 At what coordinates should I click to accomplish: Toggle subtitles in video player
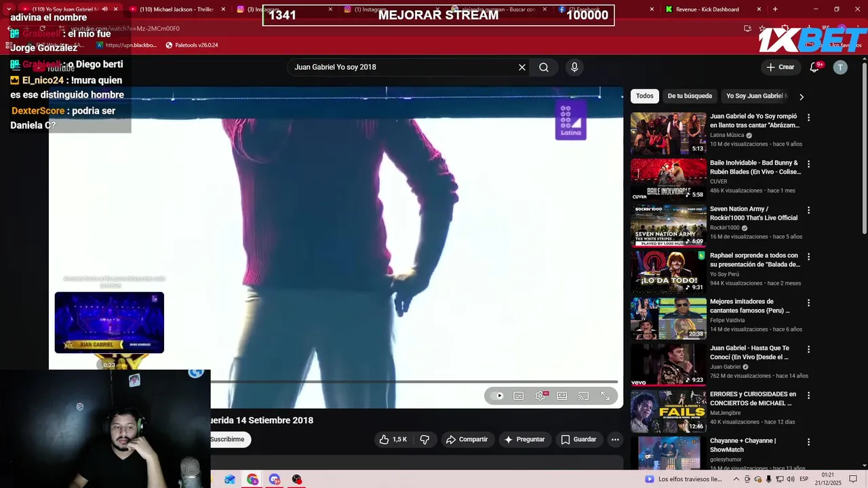pos(519,396)
